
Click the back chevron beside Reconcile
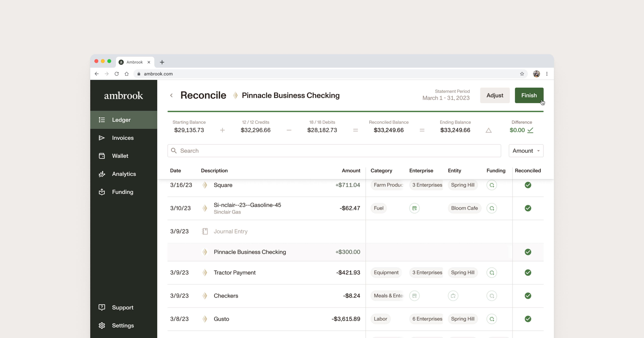(x=172, y=95)
